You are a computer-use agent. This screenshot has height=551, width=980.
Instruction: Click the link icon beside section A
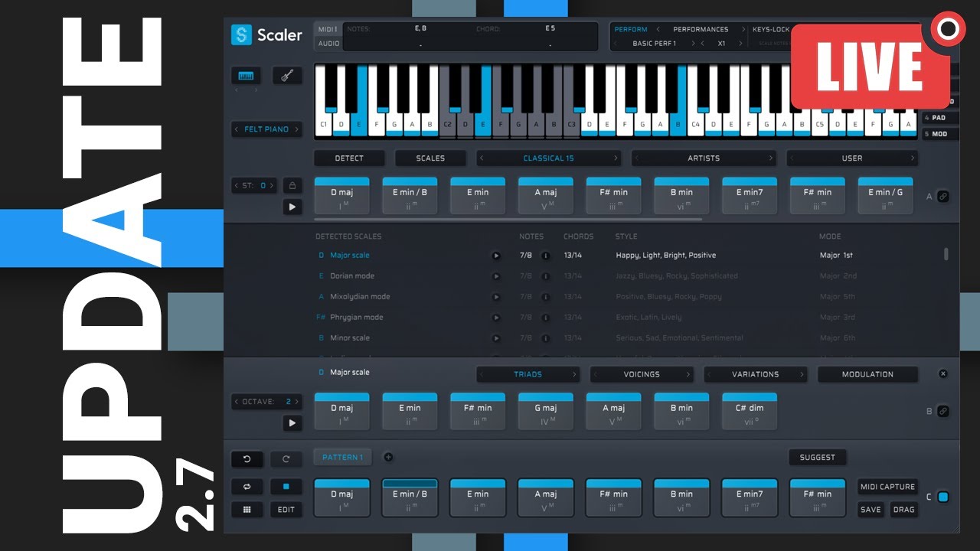pyautogui.click(x=943, y=197)
